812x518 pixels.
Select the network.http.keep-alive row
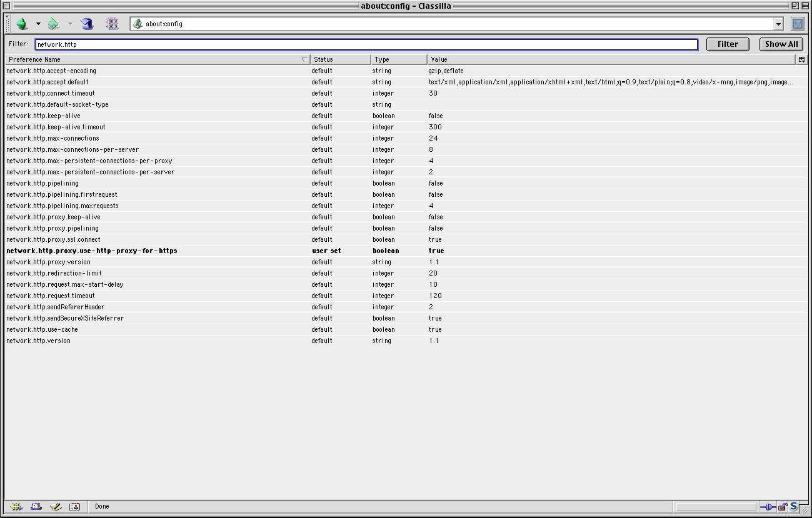[x=406, y=116]
